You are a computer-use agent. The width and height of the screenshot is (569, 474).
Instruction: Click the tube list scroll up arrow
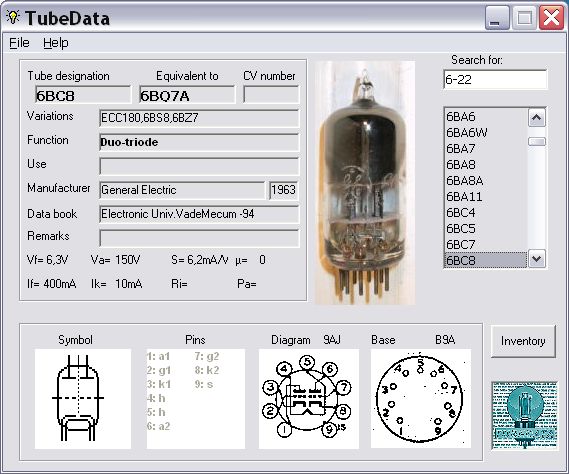click(x=537, y=118)
